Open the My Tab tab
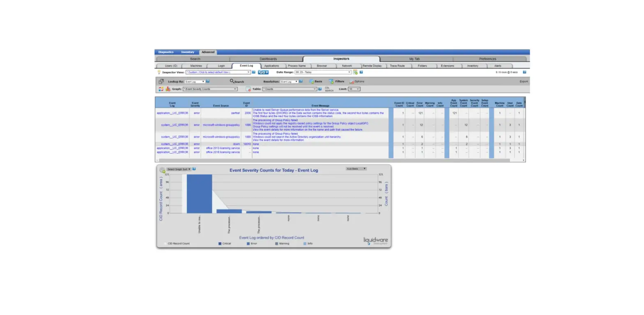Image resolution: width=644 pixels, height=315 pixels. tap(415, 59)
